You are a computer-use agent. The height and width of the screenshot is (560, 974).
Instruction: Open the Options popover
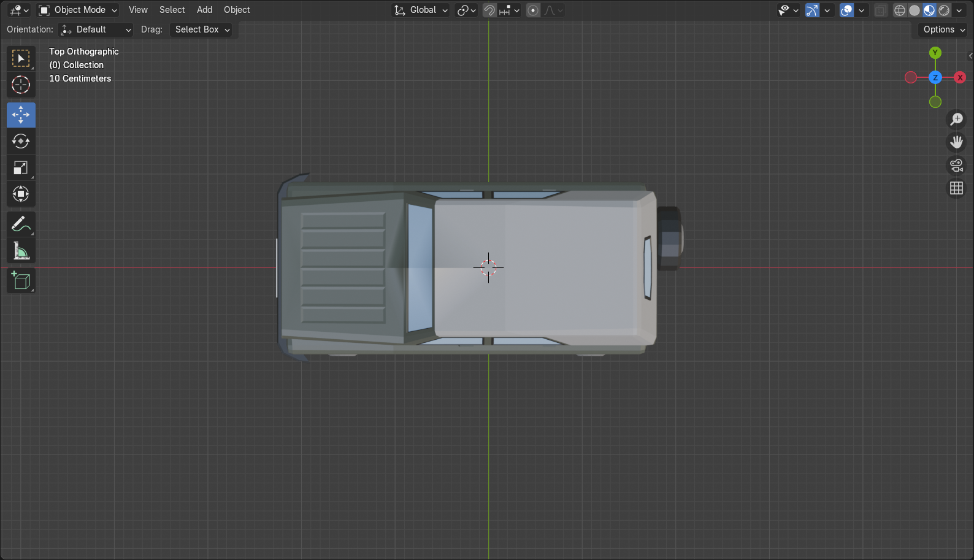(x=943, y=29)
